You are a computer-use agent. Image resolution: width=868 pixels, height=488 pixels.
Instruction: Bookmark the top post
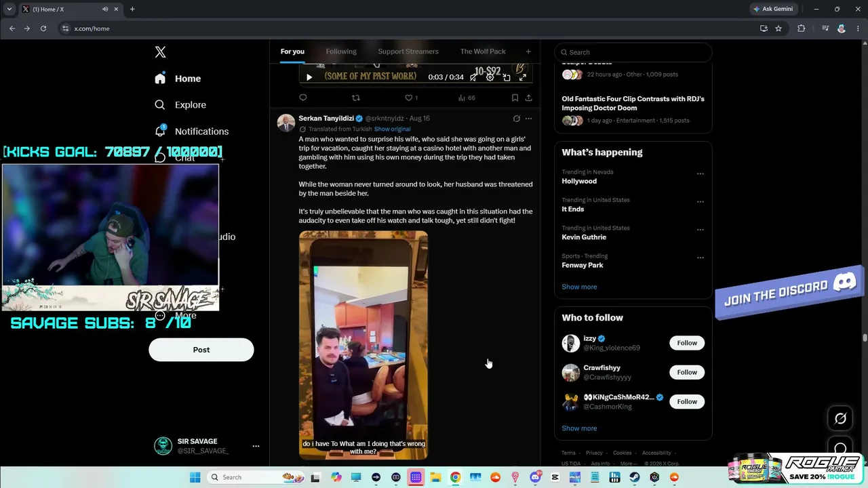(x=515, y=98)
